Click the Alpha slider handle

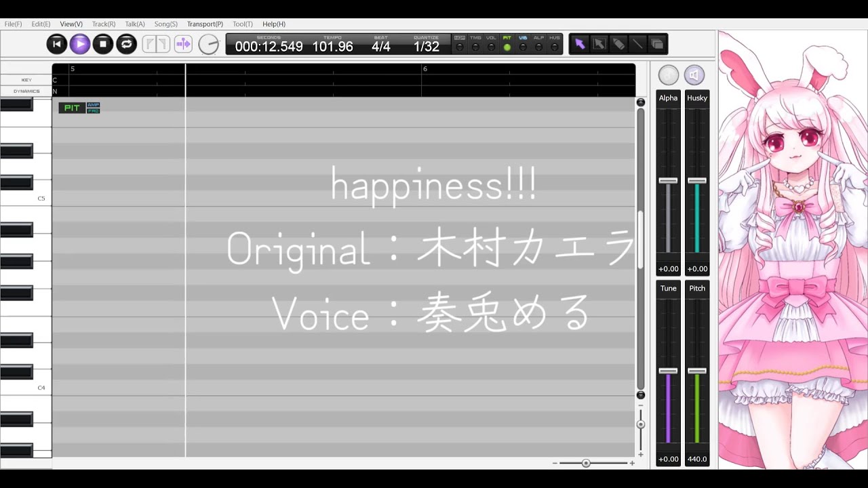point(668,180)
